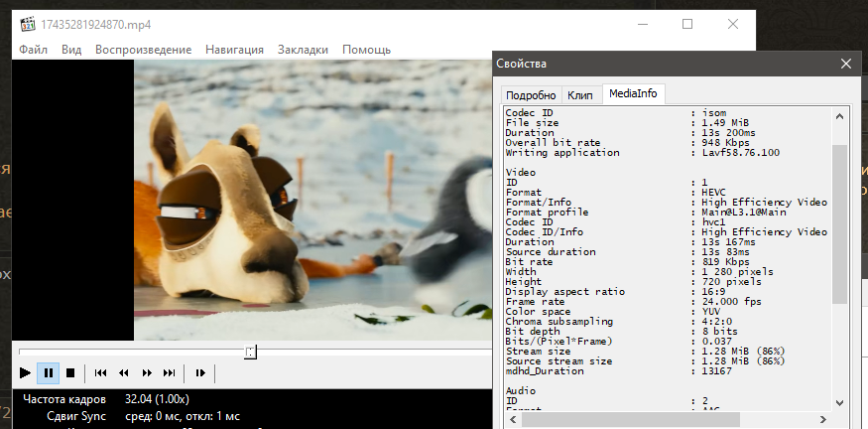Click the '24.000 fps' frame rate value
The width and height of the screenshot is (868, 429).
(x=732, y=302)
